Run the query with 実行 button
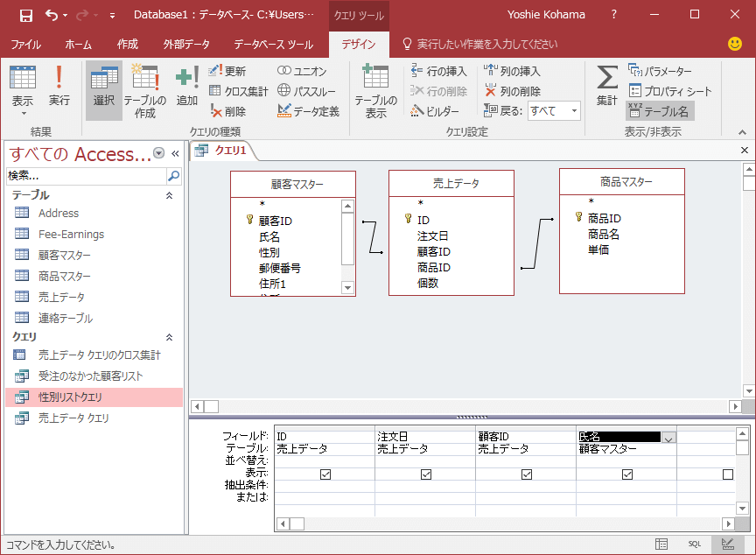Screen dimensions: 756x555 point(59,86)
